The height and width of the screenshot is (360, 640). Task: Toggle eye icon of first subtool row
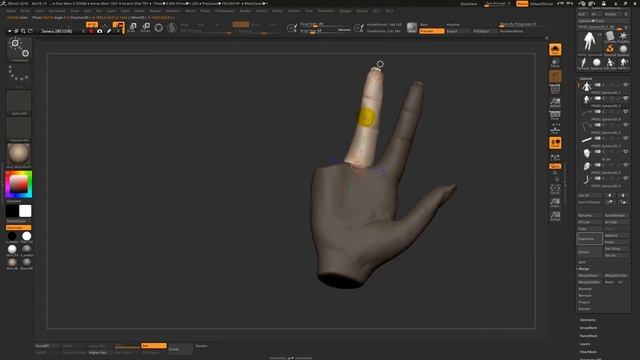625,85
